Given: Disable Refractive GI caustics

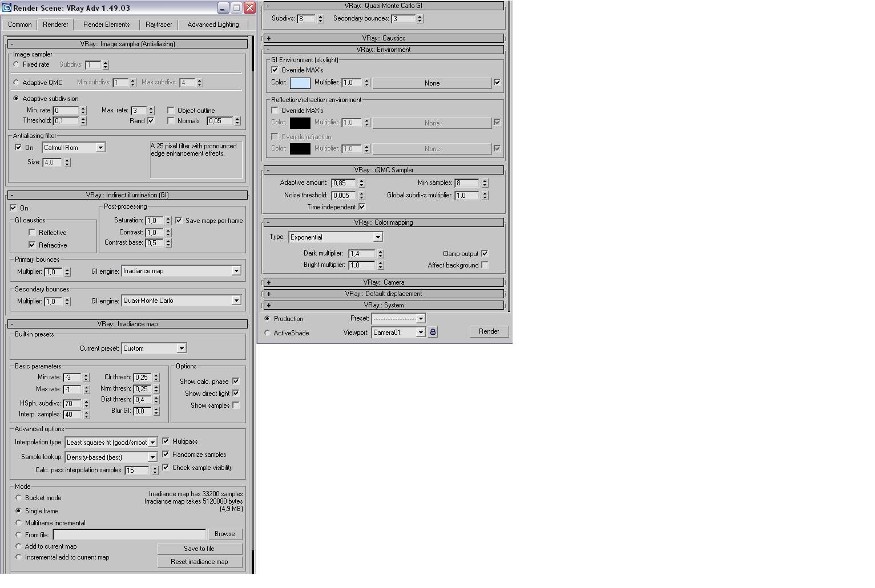Looking at the screenshot, I should coord(32,245).
